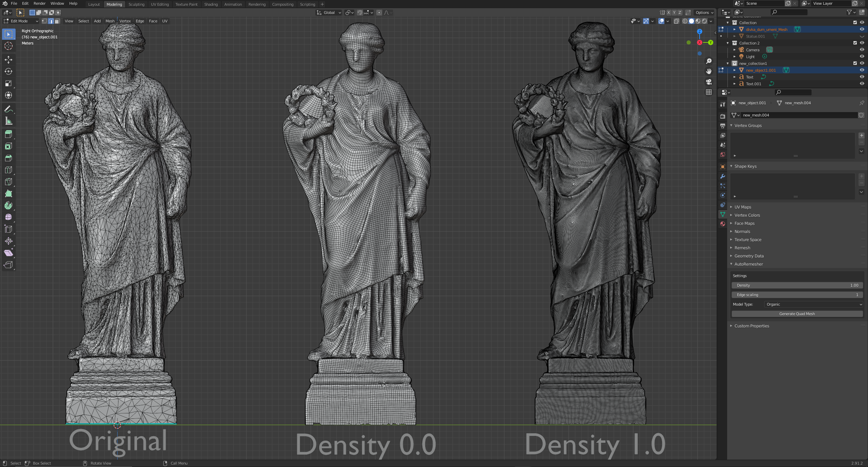The width and height of the screenshot is (868, 467).
Task: Click the viewport zoom magnifier icon
Action: pyautogui.click(x=709, y=61)
